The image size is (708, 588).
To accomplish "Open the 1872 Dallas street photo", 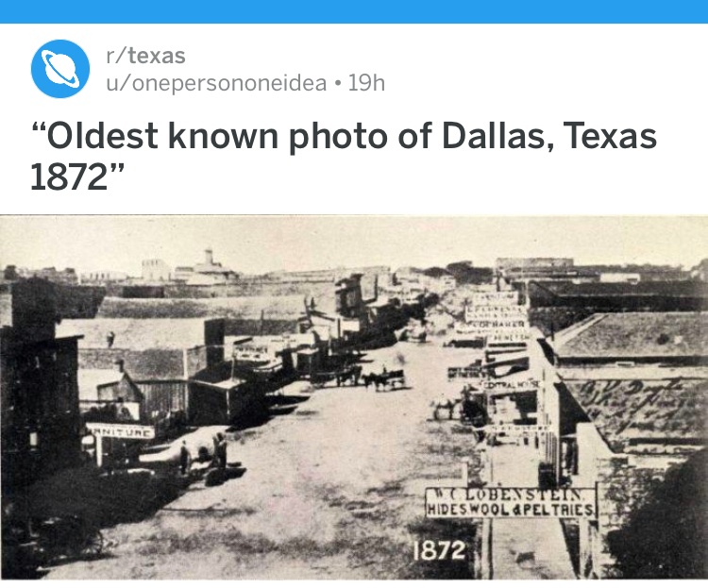I will pos(354,397).
